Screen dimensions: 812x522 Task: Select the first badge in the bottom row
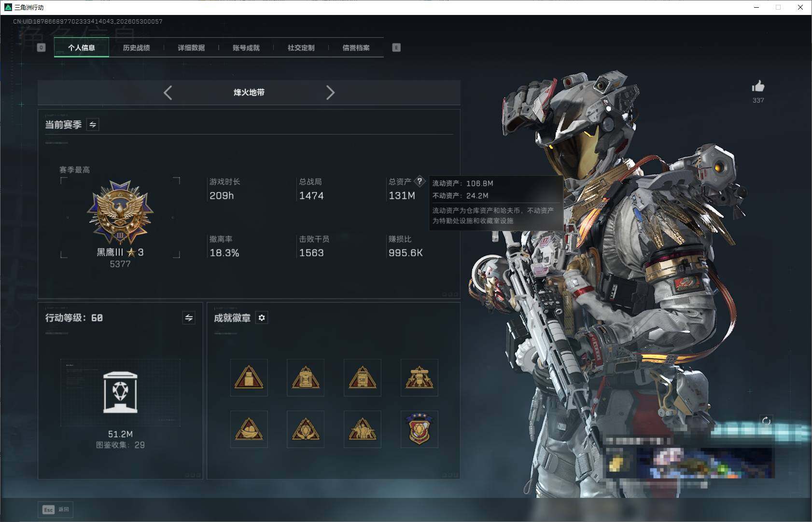(x=249, y=429)
